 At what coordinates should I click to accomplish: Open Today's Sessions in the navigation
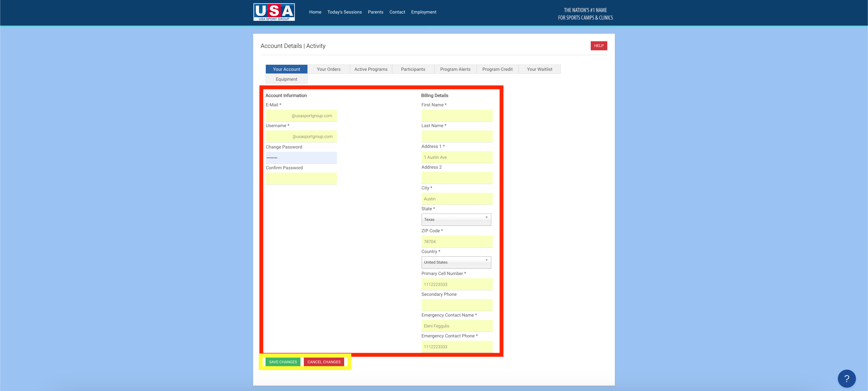coord(344,12)
